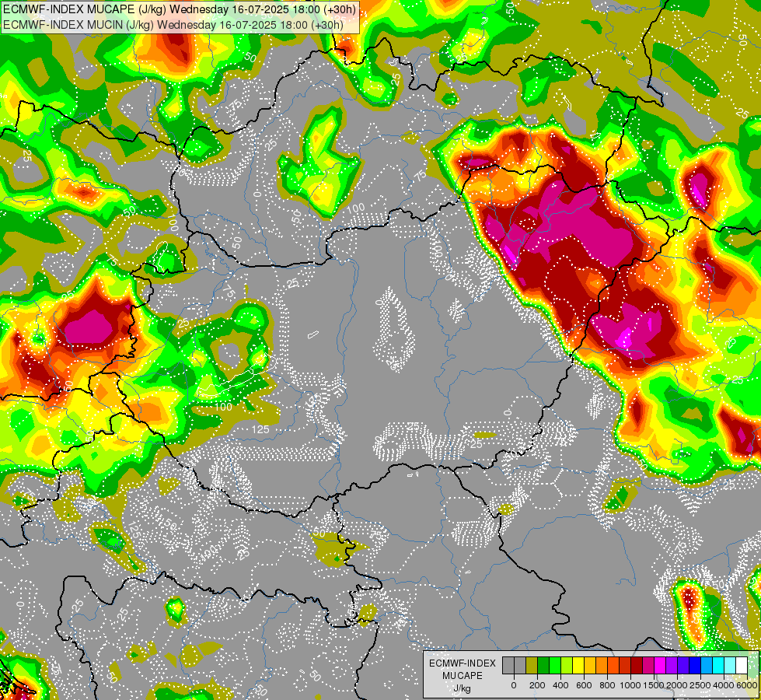This screenshot has width=761, height=700.
Task: Click the legend value 1500
Action: pyautogui.click(x=654, y=685)
